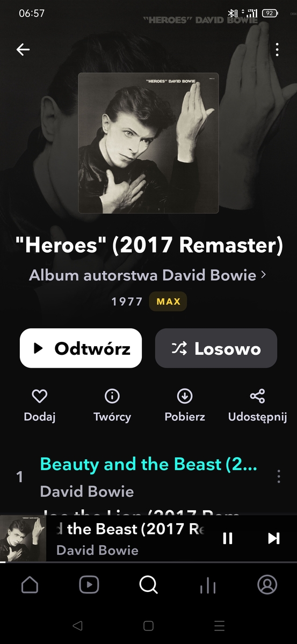297x644 pixels.
Task: Open the Profile tab icon
Action: [267, 584]
